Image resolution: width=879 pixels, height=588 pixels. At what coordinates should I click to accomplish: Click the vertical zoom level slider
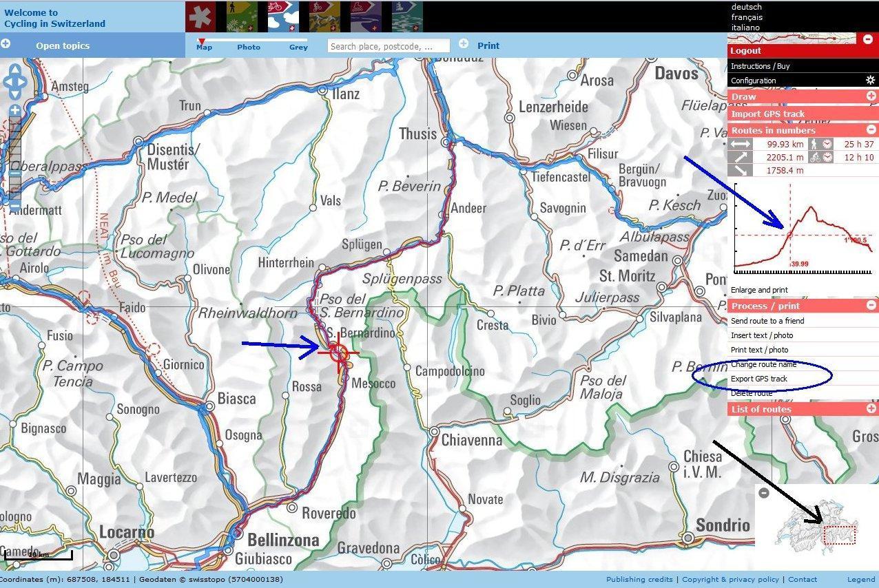click(14, 157)
